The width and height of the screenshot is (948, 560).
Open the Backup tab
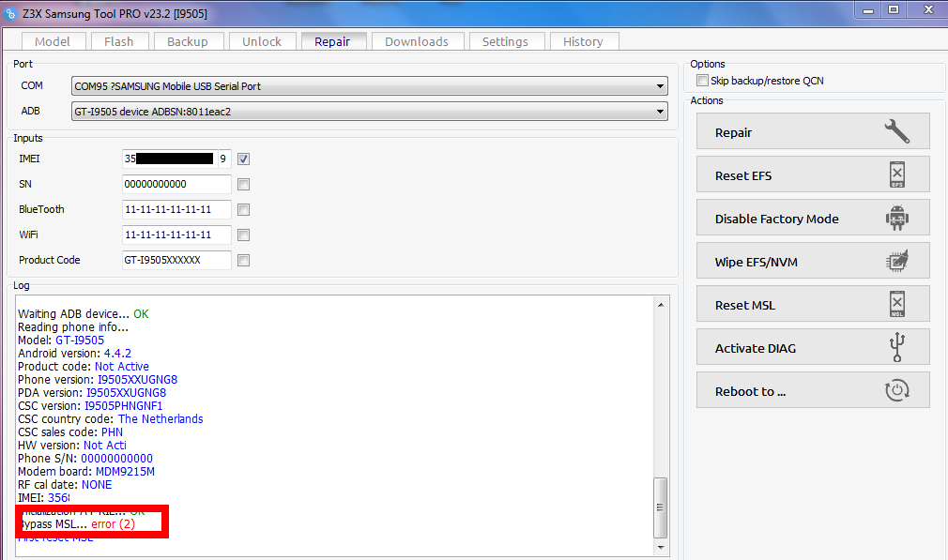click(x=188, y=41)
